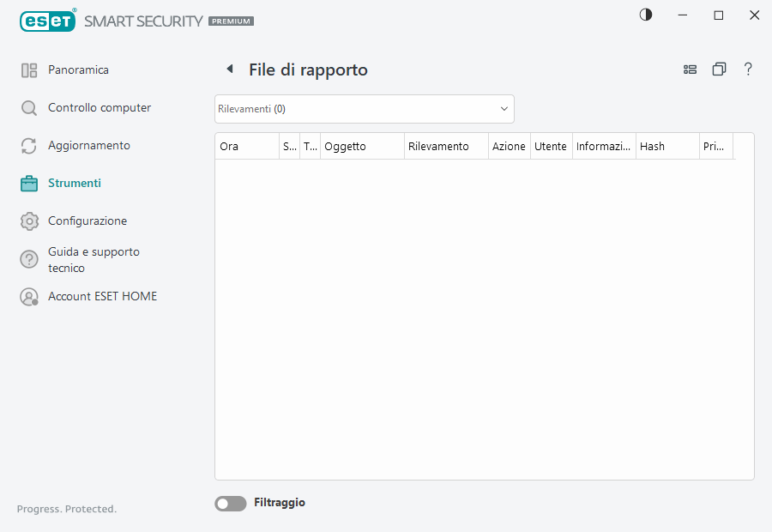Viewport: 772px width, 532px height.
Task: Select Aggiornamento in the sidebar
Action: point(89,146)
